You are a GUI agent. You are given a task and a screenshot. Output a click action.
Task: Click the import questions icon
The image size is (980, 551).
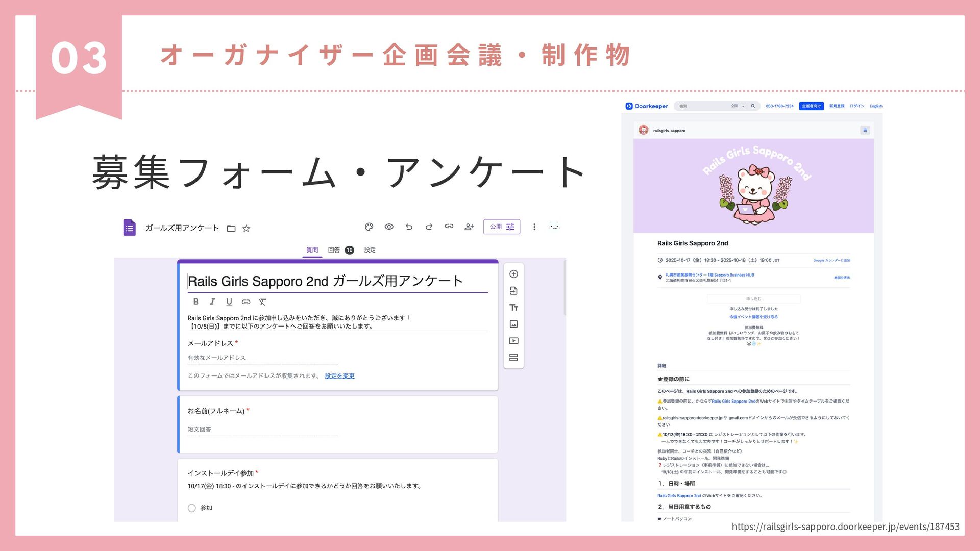514,291
